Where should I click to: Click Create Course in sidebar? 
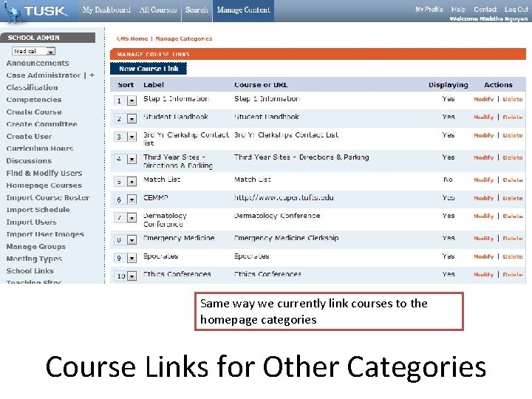click(33, 112)
